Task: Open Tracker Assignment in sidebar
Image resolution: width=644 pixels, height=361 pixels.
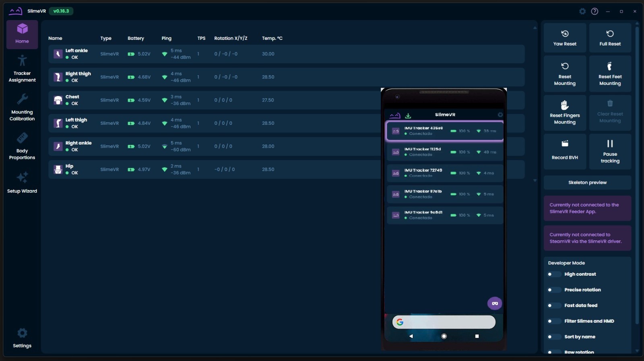Action: point(22,68)
